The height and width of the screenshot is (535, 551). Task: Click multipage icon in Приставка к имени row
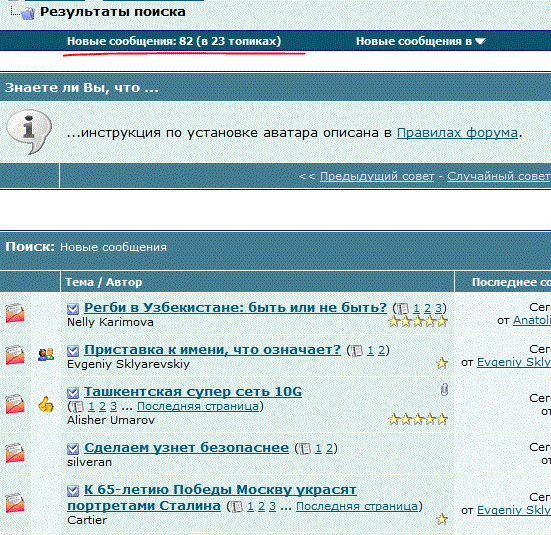point(357,350)
